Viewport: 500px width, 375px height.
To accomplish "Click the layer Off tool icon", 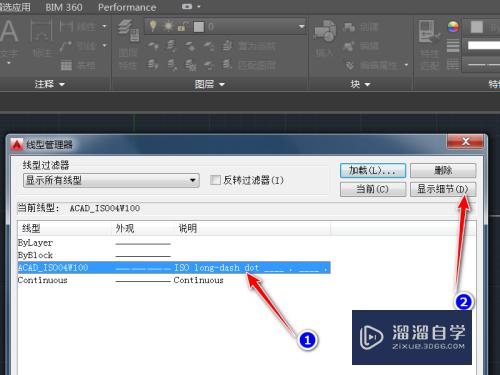I will tap(153, 46).
